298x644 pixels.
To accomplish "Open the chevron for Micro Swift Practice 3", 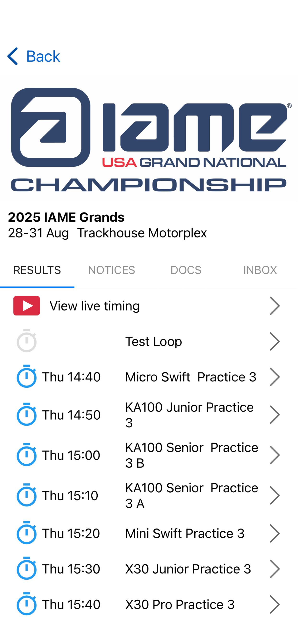I will pyautogui.click(x=274, y=377).
